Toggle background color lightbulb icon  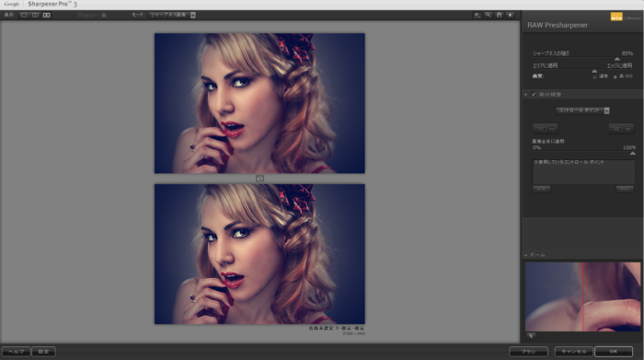510,15
